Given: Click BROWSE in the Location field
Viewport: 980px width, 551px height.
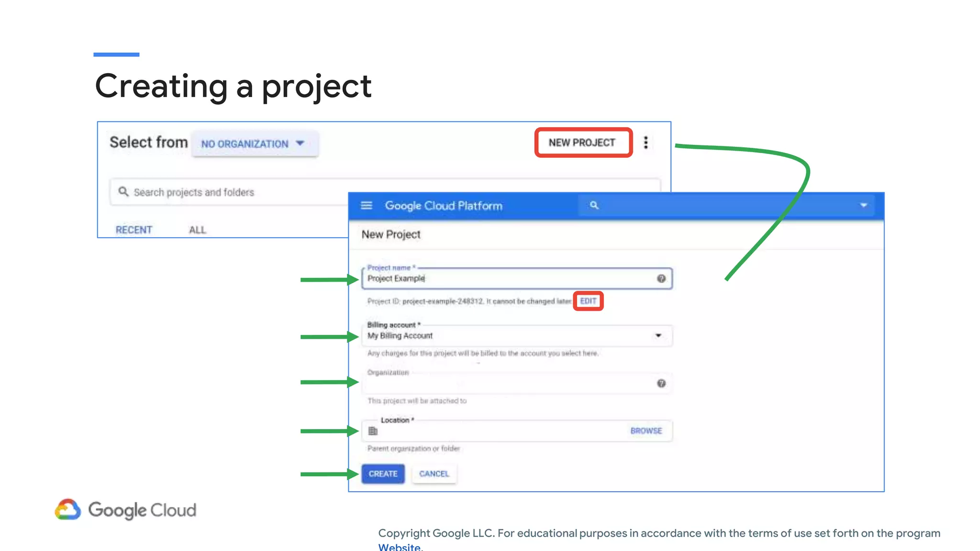Looking at the screenshot, I should click(x=646, y=431).
